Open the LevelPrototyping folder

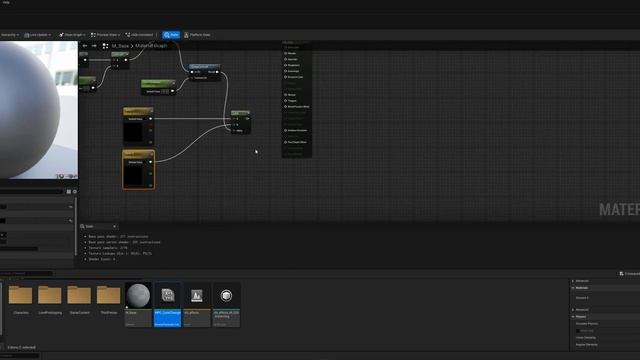pos(50,301)
